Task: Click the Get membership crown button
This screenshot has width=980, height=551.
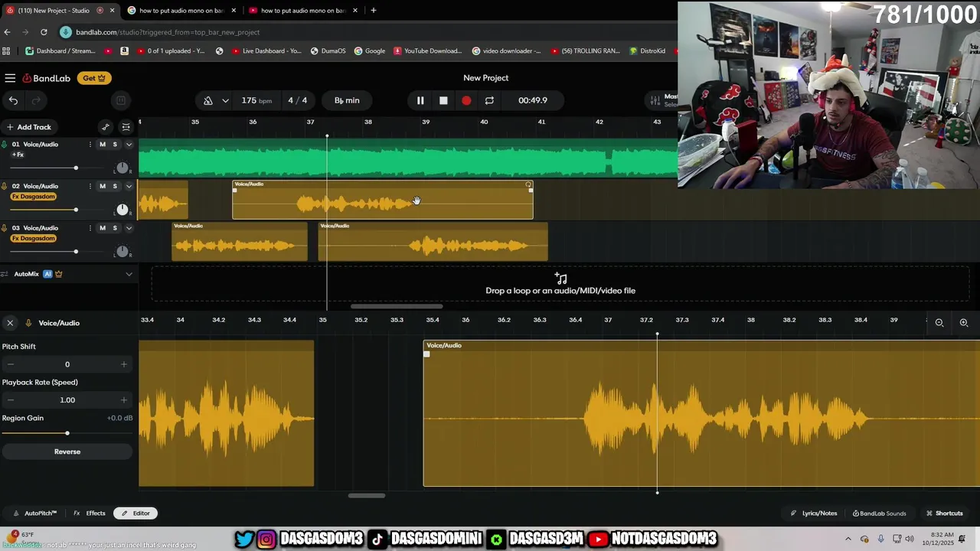Action: 94,78
